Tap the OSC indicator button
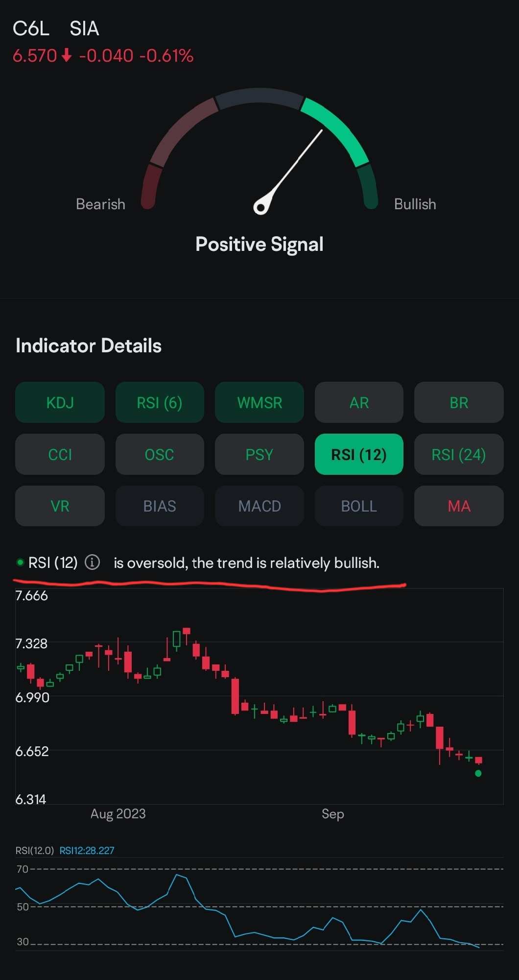 click(x=160, y=454)
